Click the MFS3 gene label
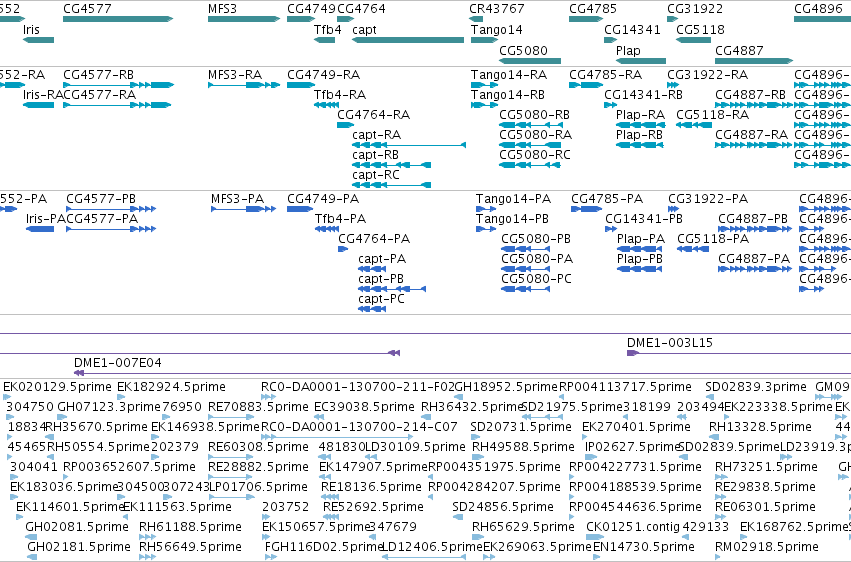This screenshot has width=851, height=562. point(224,9)
